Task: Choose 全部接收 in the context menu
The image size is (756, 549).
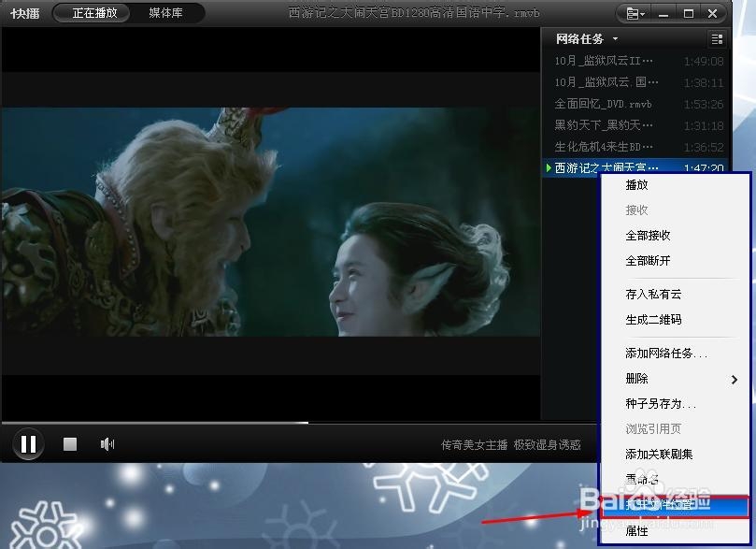Action: coord(674,236)
